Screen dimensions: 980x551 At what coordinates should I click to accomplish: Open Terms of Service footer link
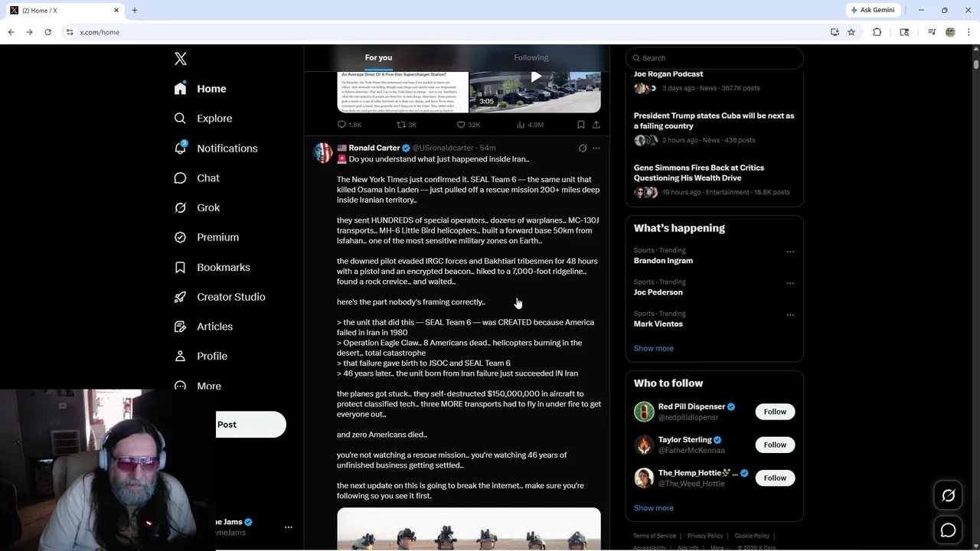[x=655, y=536]
